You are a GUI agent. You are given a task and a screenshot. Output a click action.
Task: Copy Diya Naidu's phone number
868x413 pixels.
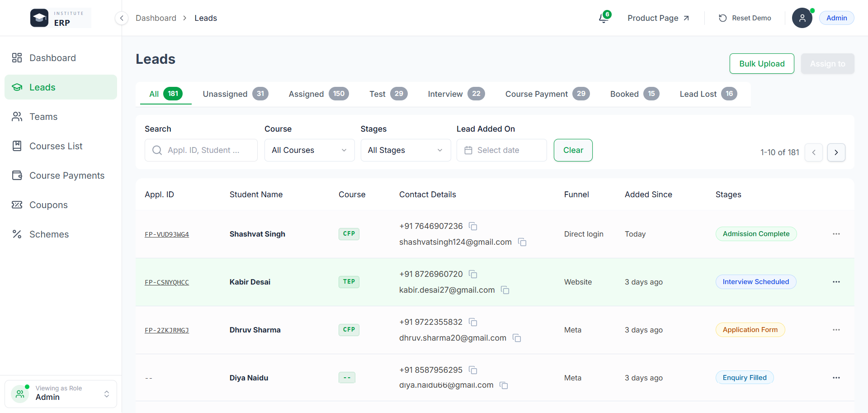click(x=473, y=370)
